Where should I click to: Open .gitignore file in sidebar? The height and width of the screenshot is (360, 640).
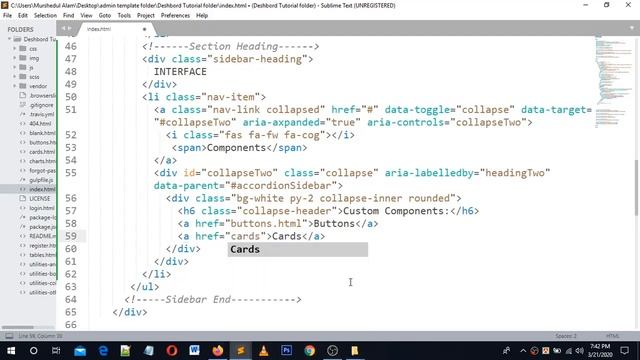coord(41,105)
